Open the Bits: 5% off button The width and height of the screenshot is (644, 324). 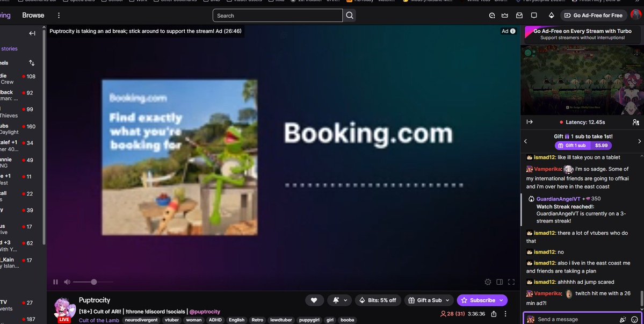point(378,300)
